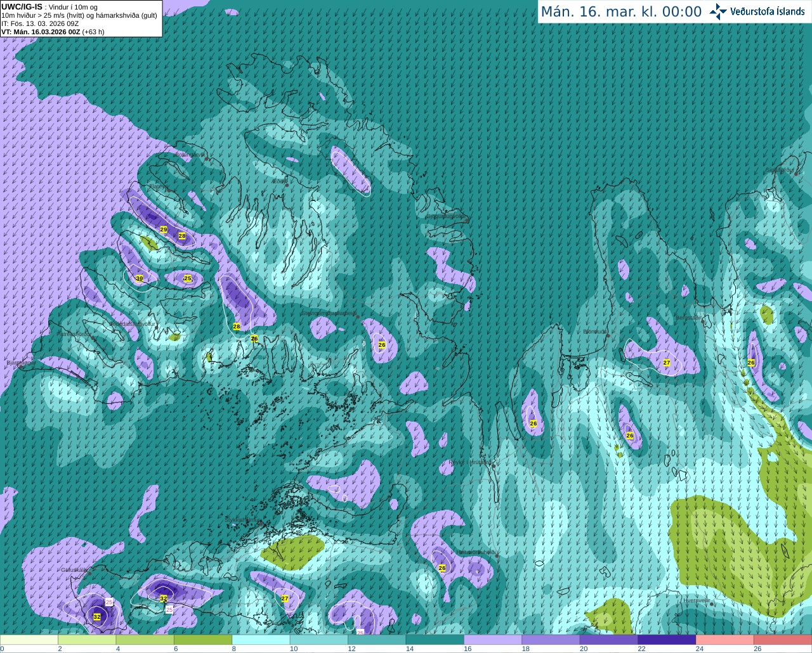Click the Hveravellir station label
Image resolution: width=812 pixels, height=653 pixels.
pyautogui.click(x=697, y=600)
